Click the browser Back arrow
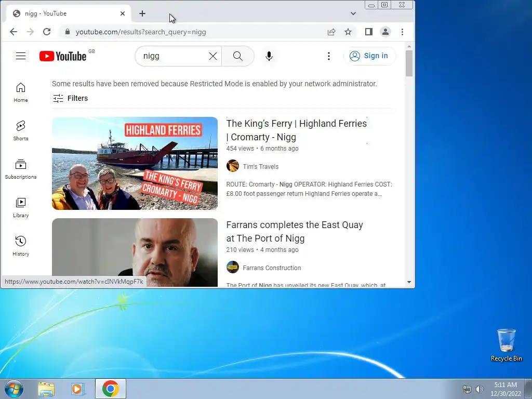This screenshot has width=532, height=399. (13, 32)
